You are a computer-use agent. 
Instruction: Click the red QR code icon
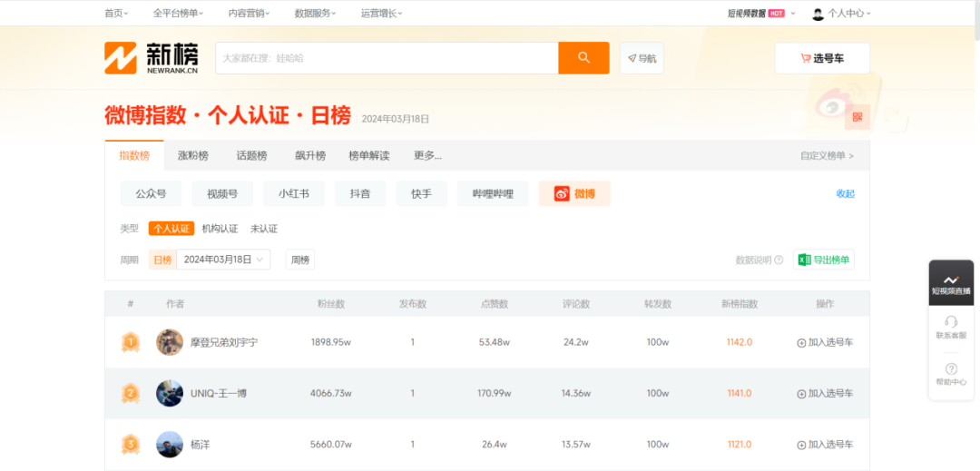(x=857, y=117)
